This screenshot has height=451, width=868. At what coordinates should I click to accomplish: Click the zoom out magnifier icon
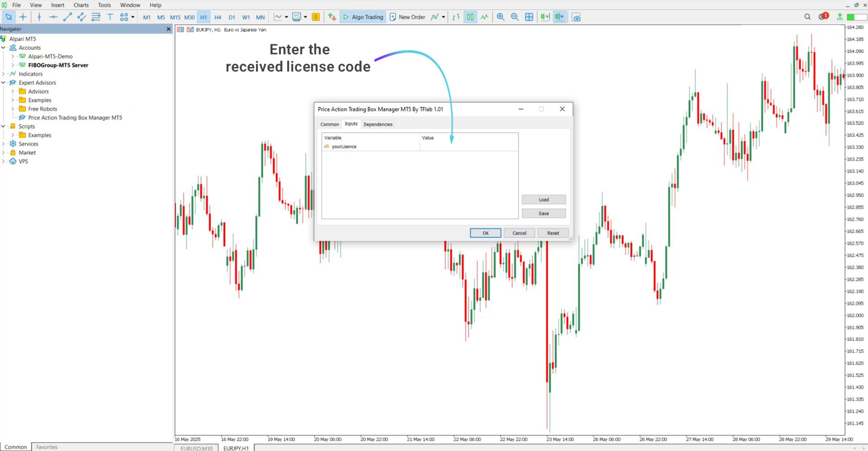point(515,17)
